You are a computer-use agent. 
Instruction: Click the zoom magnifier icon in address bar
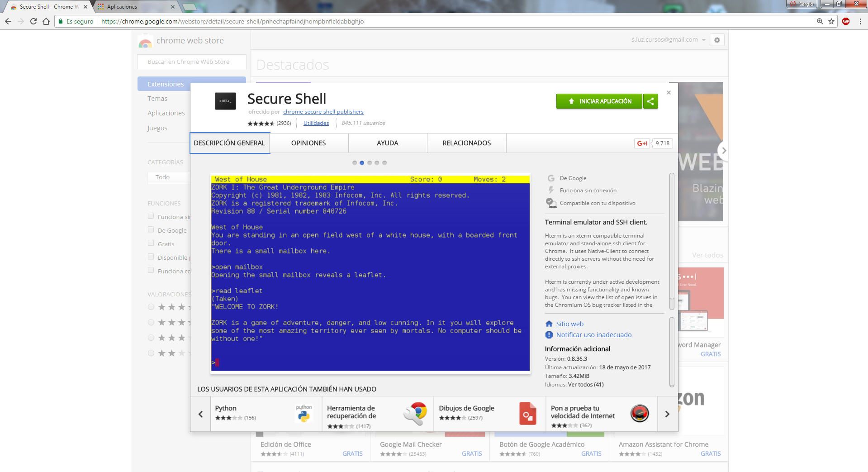(x=820, y=21)
